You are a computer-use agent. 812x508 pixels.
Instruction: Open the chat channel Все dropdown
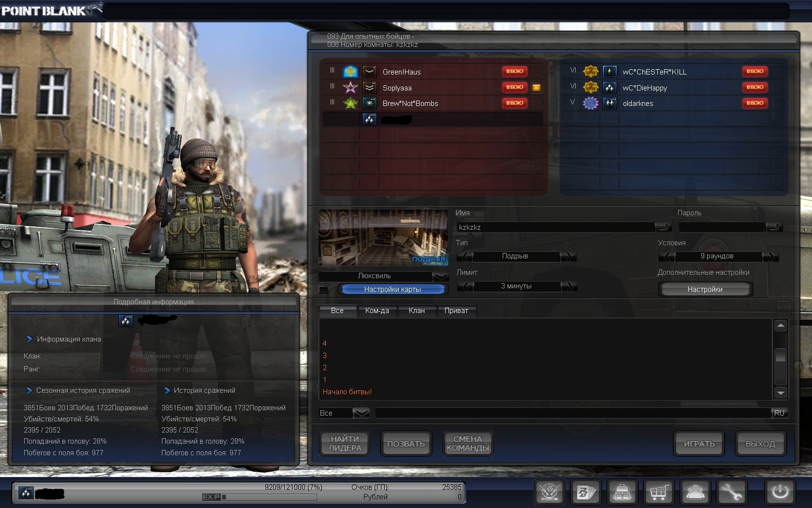click(361, 413)
